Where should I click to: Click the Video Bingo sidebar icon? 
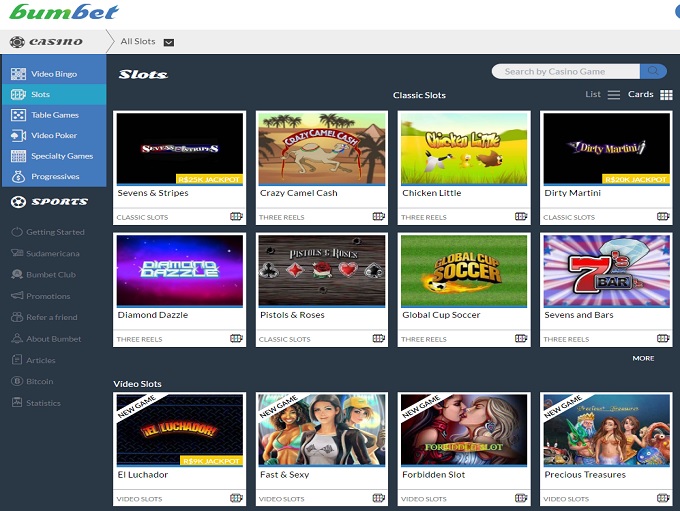18,74
